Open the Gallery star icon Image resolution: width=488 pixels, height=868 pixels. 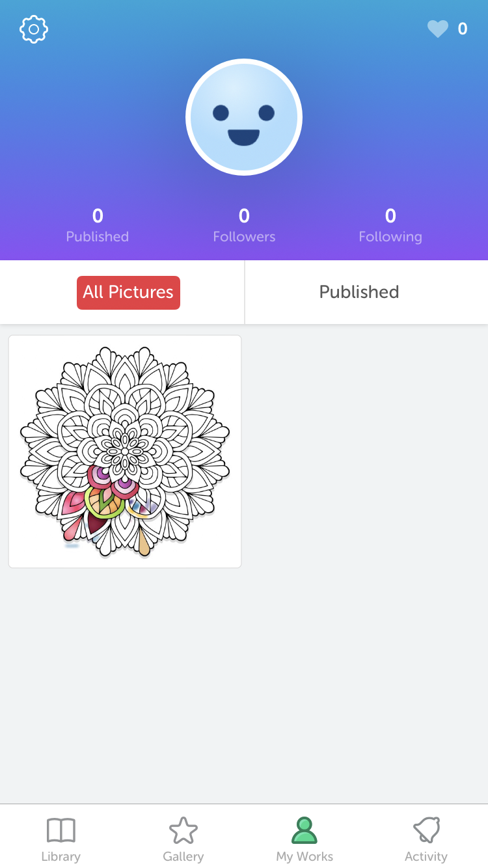click(183, 838)
